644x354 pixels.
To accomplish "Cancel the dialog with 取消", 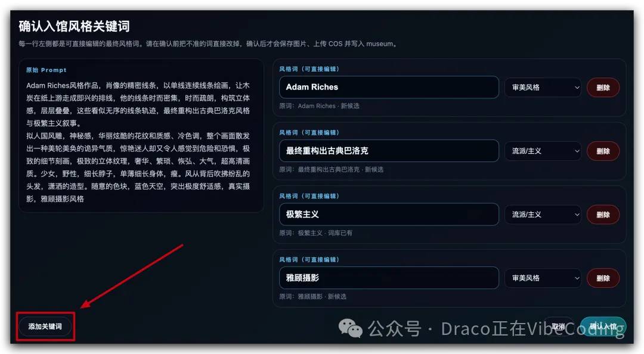I will [558, 327].
